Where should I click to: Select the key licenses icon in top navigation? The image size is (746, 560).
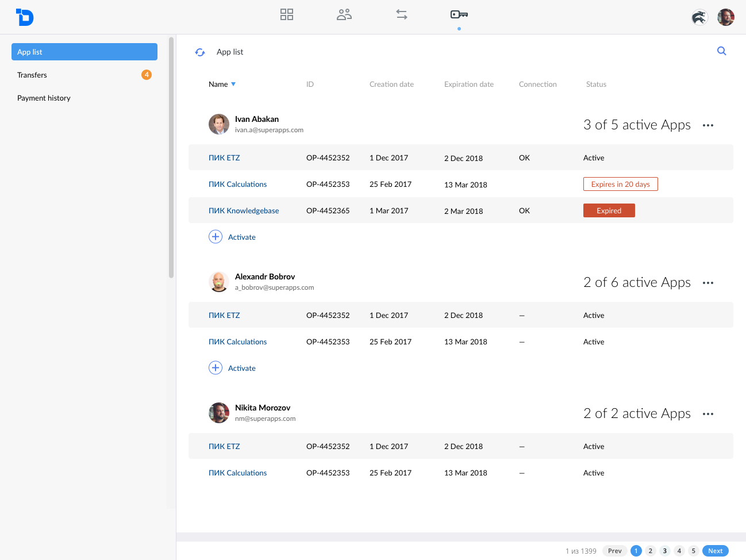click(x=459, y=14)
